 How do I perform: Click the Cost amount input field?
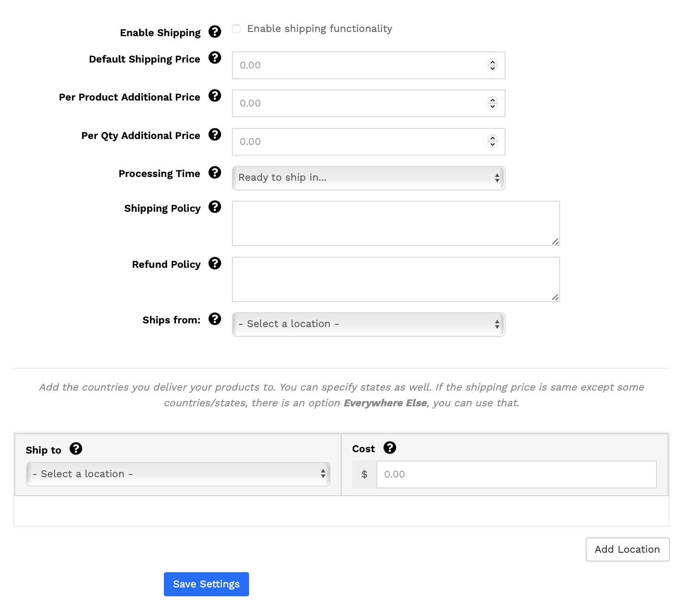tap(516, 474)
